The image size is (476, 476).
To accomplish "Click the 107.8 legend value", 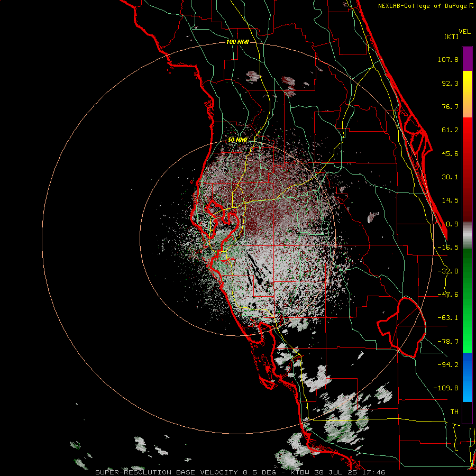I will pyautogui.click(x=448, y=59).
